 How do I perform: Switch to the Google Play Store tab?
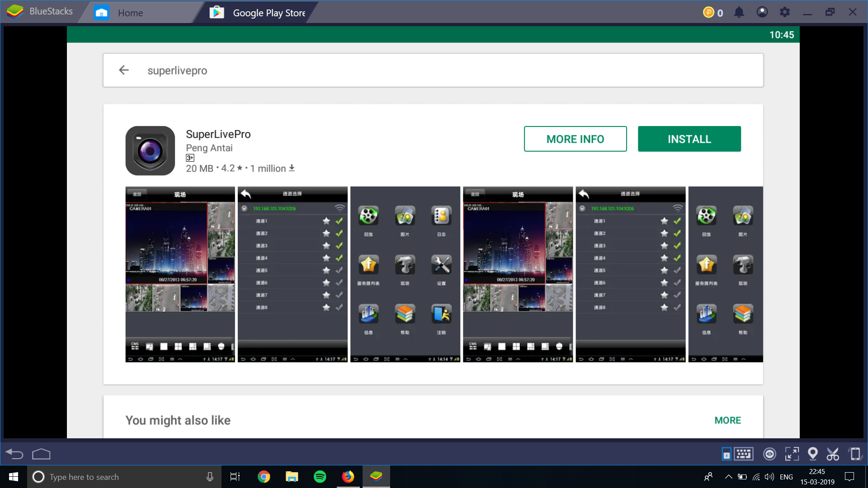click(x=269, y=13)
